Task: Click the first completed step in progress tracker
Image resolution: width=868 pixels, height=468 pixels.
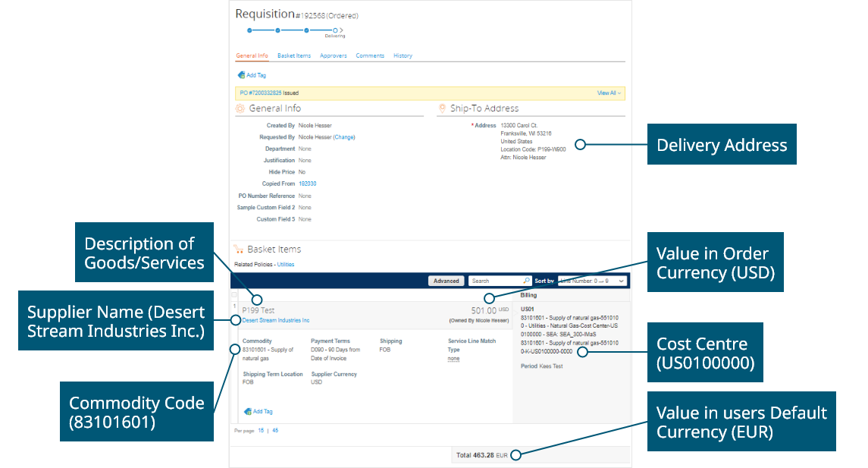Action: tap(249, 30)
